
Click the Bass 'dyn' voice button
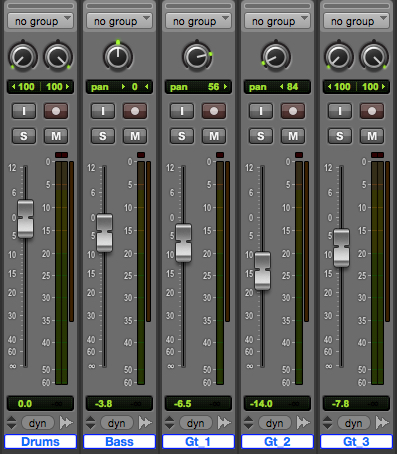click(117, 423)
